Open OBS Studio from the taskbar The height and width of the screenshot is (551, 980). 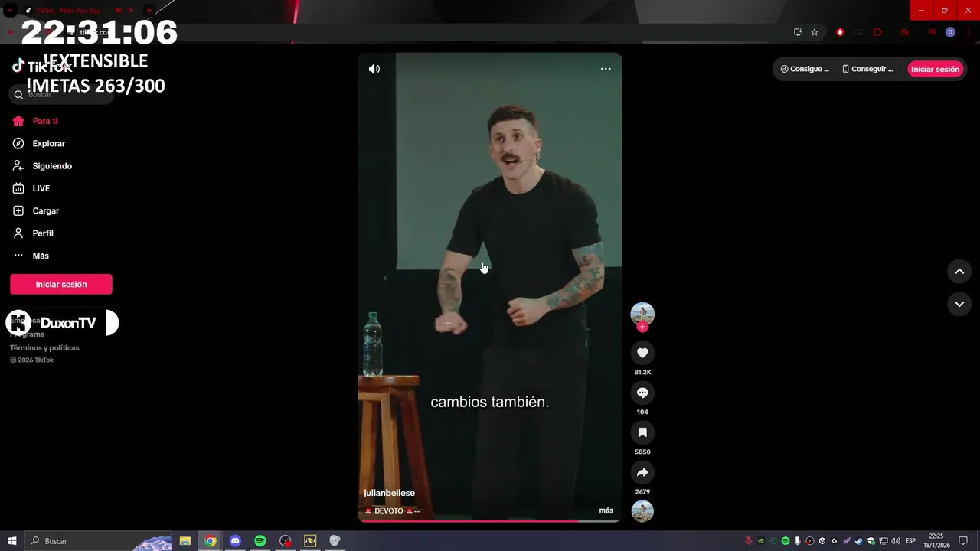pyautogui.click(x=286, y=541)
